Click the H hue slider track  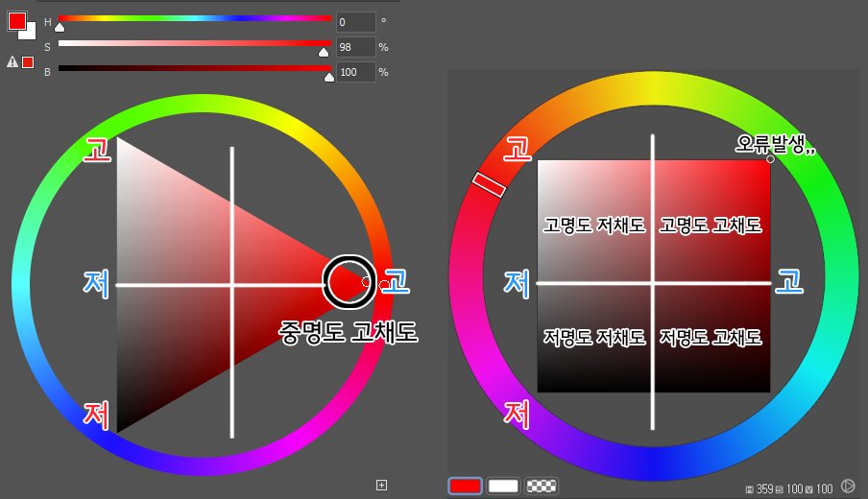(195, 18)
